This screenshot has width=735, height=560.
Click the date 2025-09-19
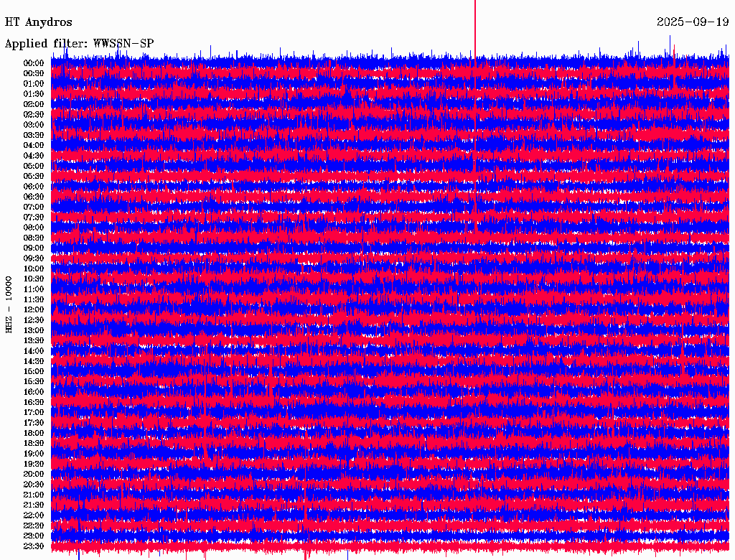pyautogui.click(x=693, y=22)
